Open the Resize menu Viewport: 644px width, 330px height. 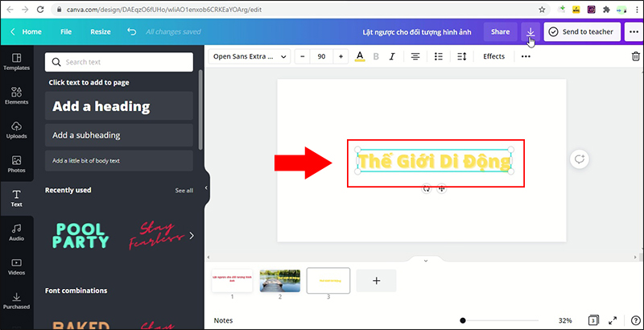pyautogui.click(x=101, y=31)
